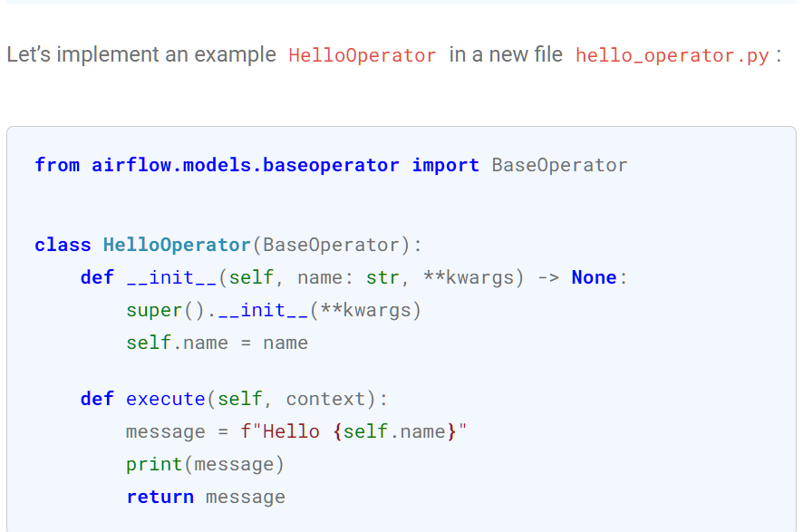Click BaseOperator inside the class parentheses
Viewport: 803px width, 532px height.
[x=331, y=245]
